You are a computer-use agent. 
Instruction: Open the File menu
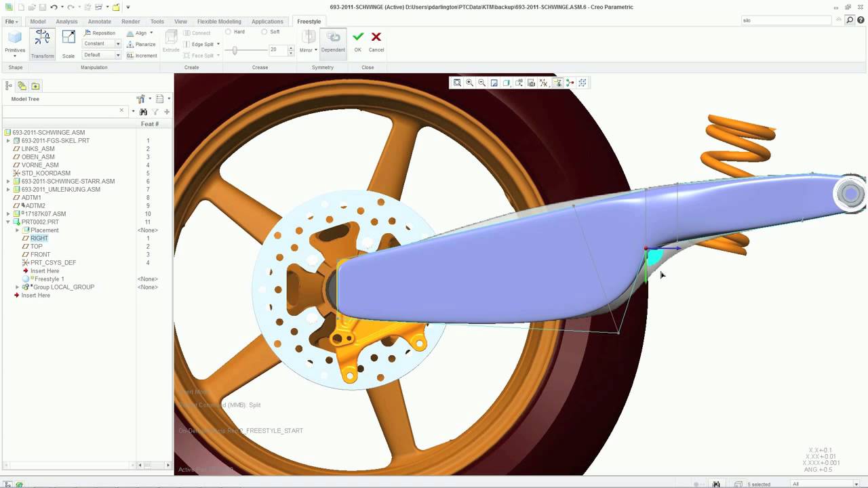[x=11, y=21]
